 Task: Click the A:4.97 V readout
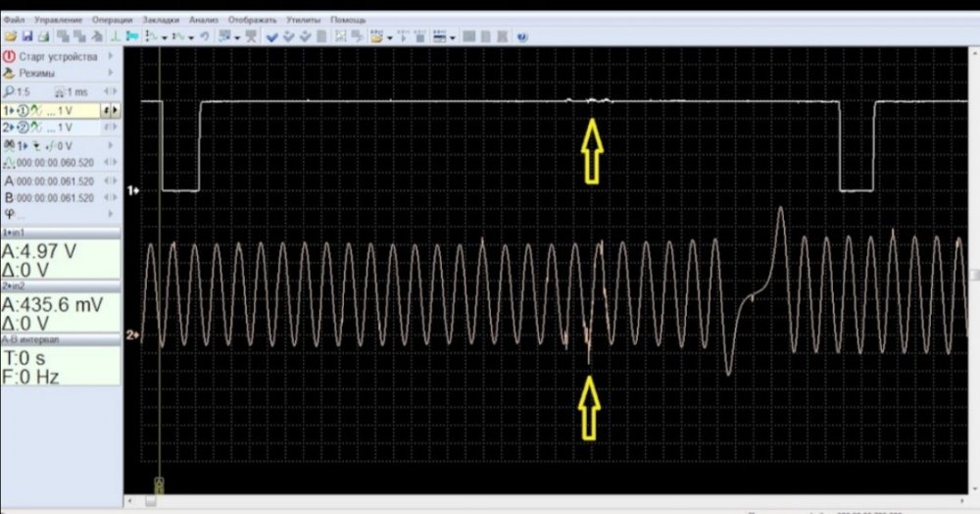(39, 251)
